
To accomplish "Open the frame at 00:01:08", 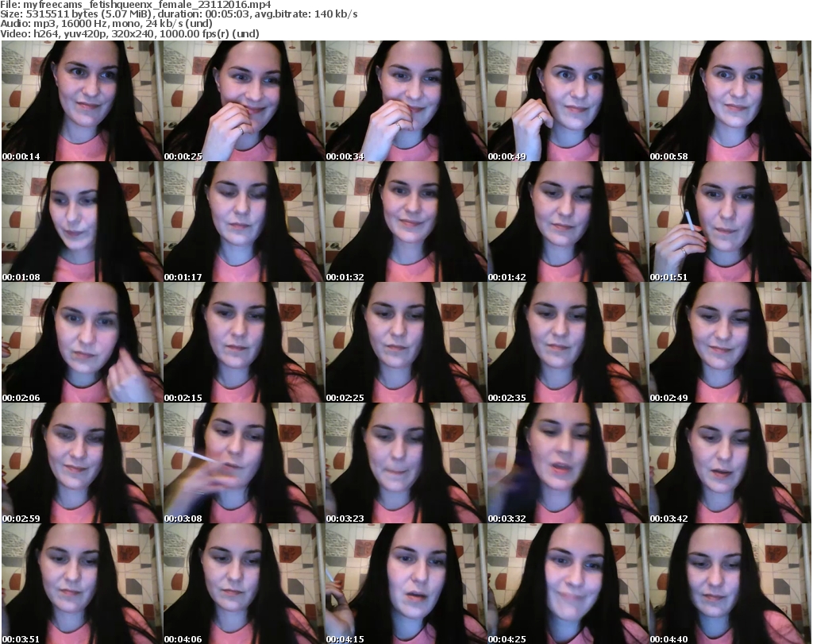I will coord(82,222).
